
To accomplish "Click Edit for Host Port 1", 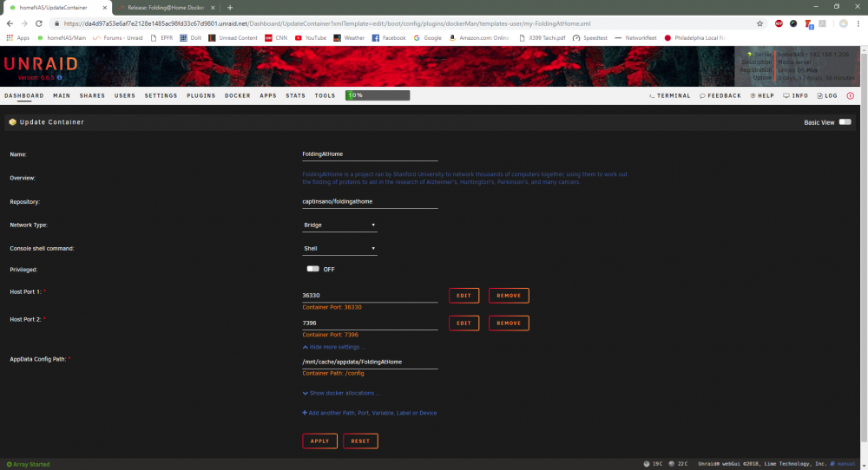I will point(464,296).
